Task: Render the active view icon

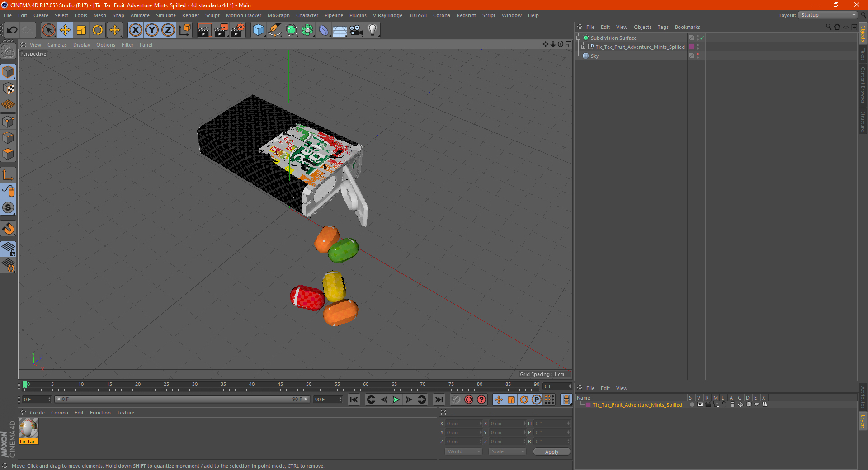Action: point(204,30)
